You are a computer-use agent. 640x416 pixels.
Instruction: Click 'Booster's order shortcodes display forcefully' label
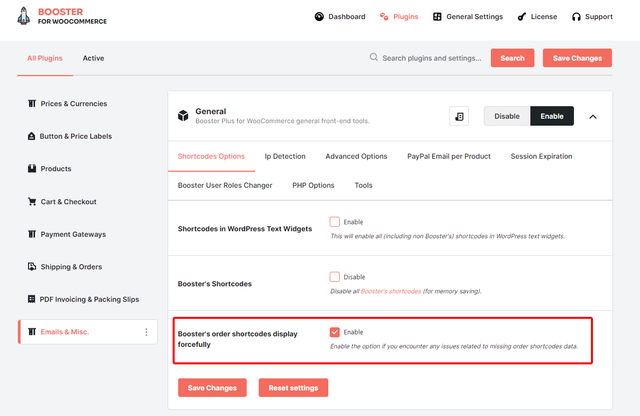pyautogui.click(x=238, y=339)
